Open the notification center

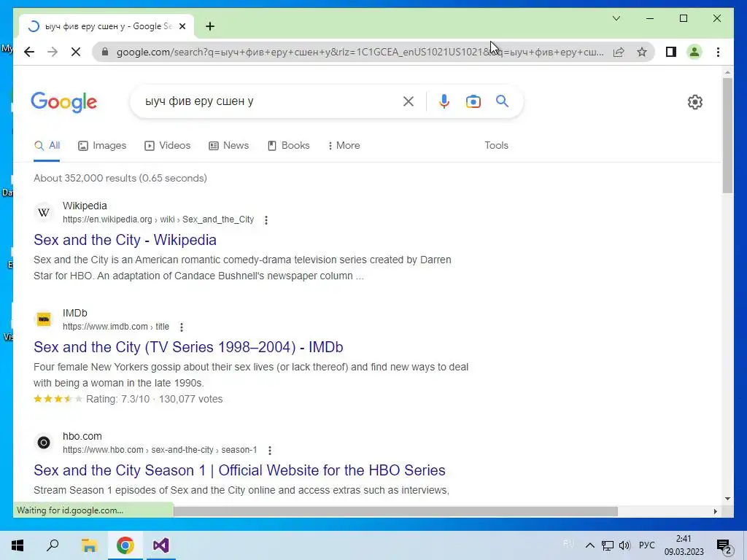tap(724, 546)
